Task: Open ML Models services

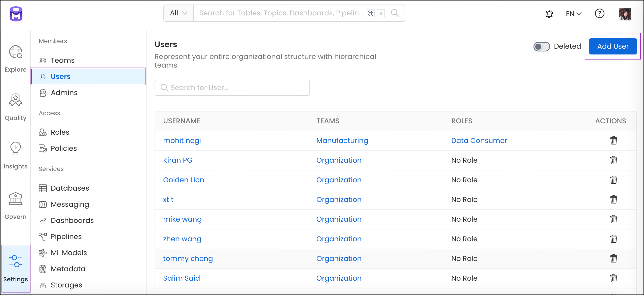Action: pyautogui.click(x=88, y=253)
